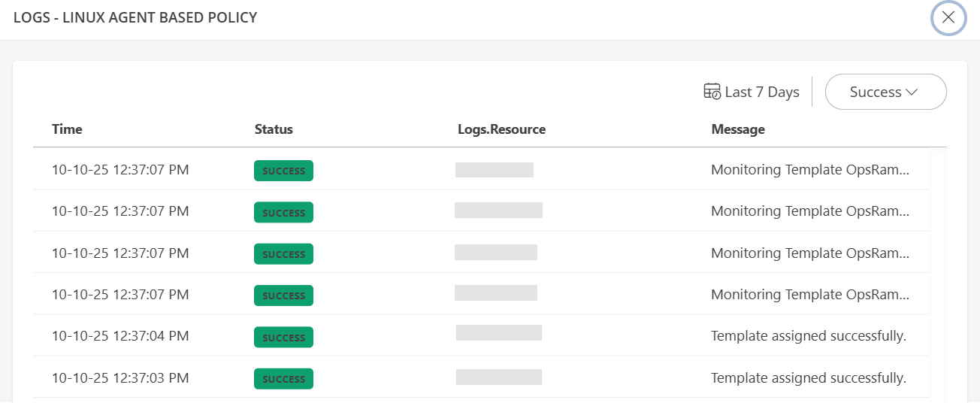Select the SUCCESS badge for 12:37:03 PM entry
The height and width of the screenshot is (403, 980).
click(283, 379)
